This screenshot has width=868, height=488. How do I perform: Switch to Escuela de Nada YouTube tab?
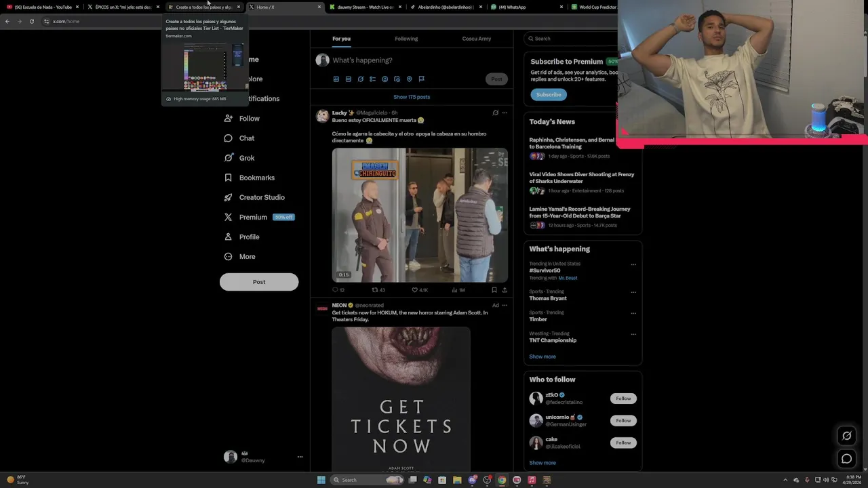point(43,7)
